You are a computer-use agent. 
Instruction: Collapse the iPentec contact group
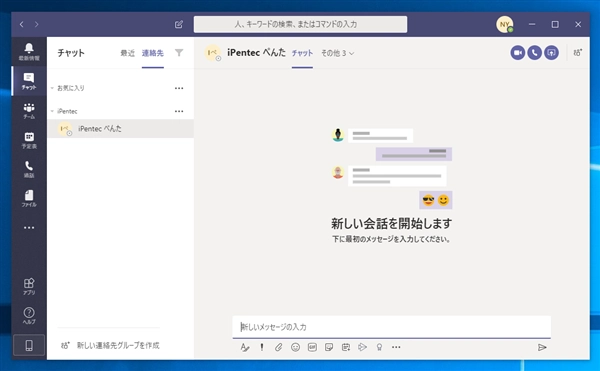coord(52,111)
